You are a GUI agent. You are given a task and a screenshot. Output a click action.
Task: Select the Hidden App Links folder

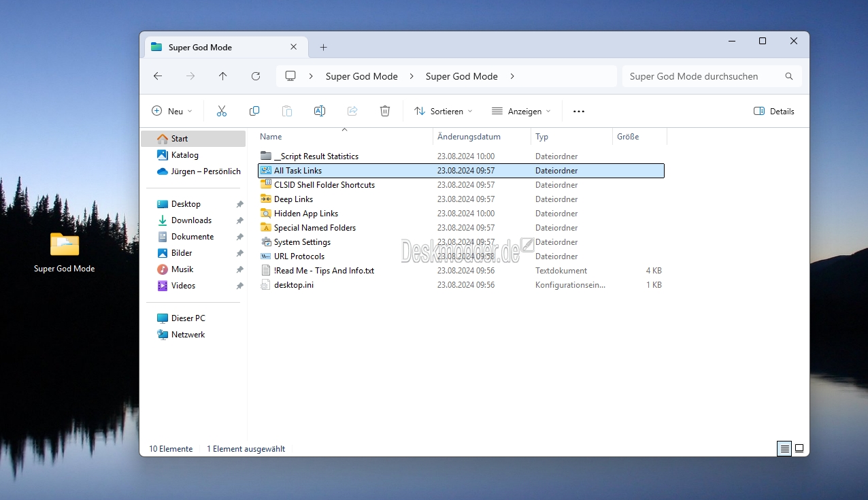pos(305,214)
